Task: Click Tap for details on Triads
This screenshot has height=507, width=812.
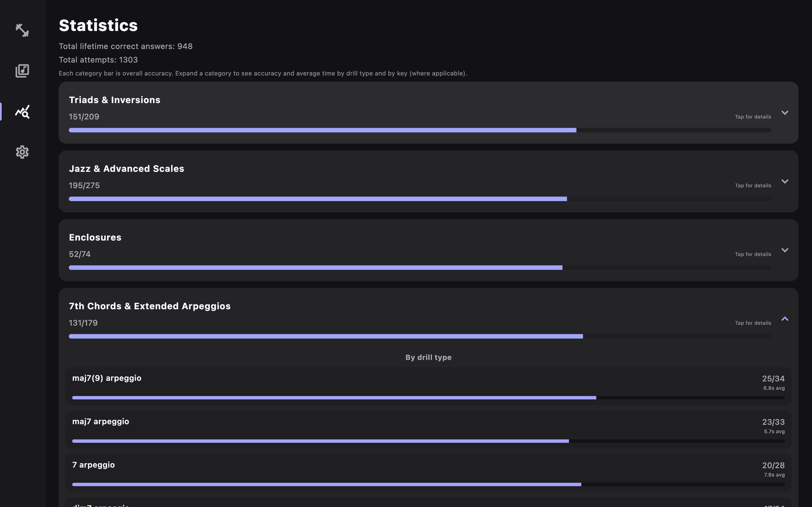Action: point(753,117)
